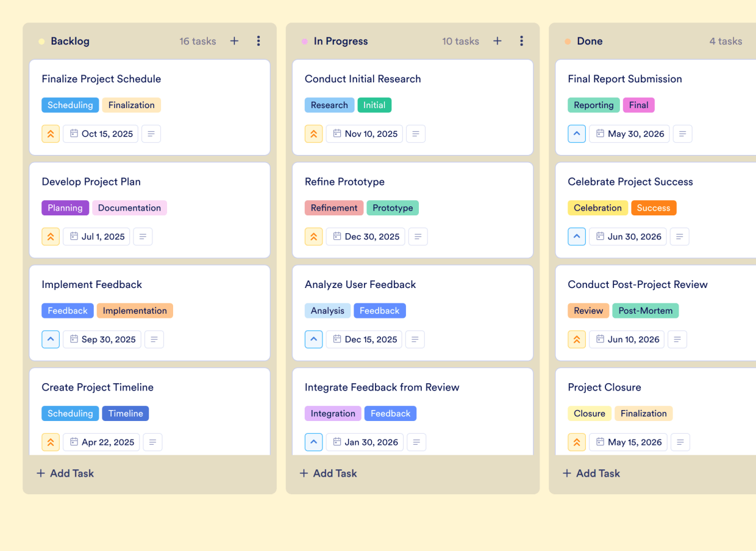Expand the date selector on Develop Project Plan
This screenshot has width=756, height=551.
(96, 236)
